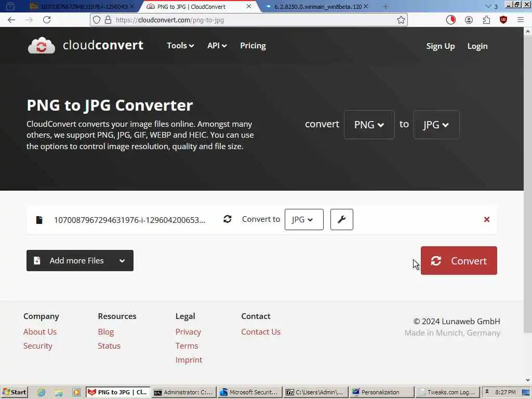Open Internet Explorer from the taskbar
The image size is (532, 399).
click(41, 392)
